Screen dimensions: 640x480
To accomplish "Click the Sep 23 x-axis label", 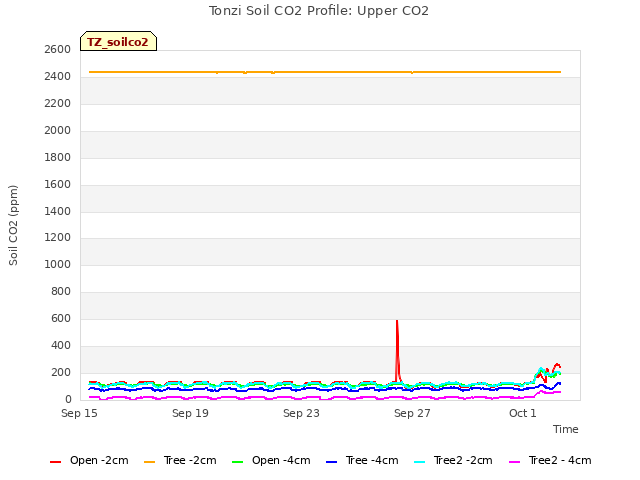I will (301, 413).
